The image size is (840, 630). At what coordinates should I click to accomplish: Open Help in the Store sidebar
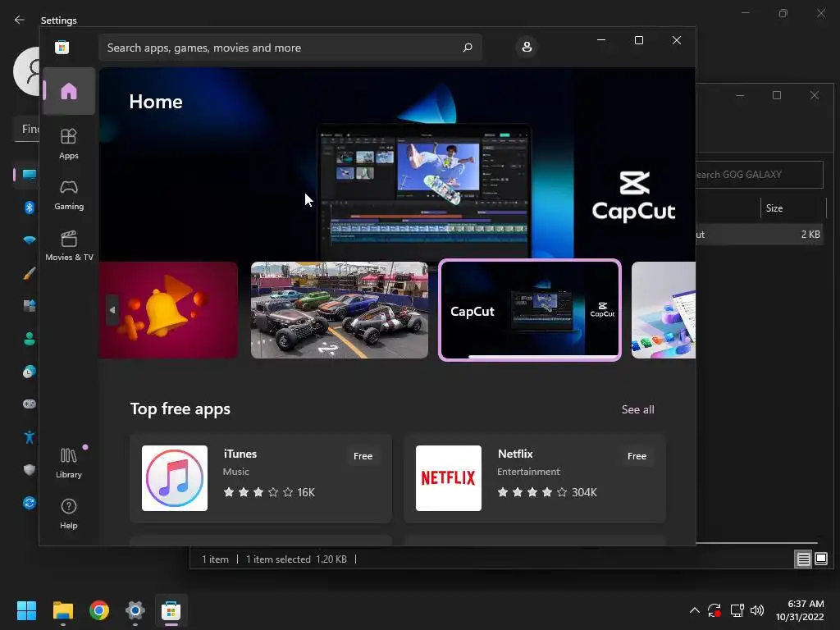pyautogui.click(x=69, y=514)
